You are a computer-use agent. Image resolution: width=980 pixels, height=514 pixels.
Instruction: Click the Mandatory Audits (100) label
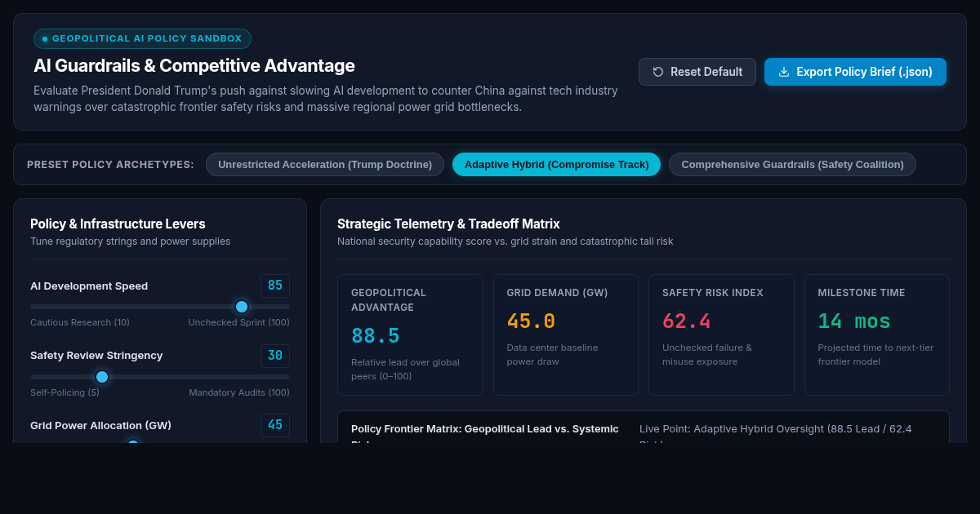click(x=239, y=392)
